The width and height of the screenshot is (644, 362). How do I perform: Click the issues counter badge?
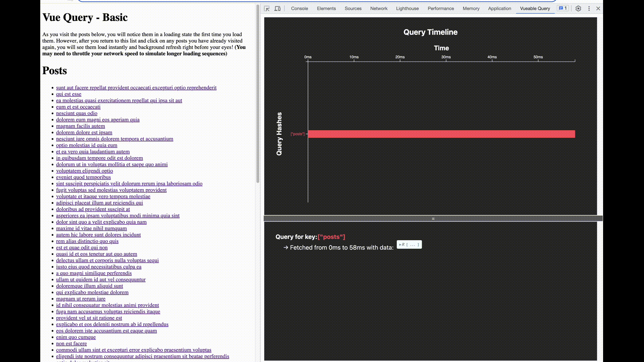pos(563,8)
